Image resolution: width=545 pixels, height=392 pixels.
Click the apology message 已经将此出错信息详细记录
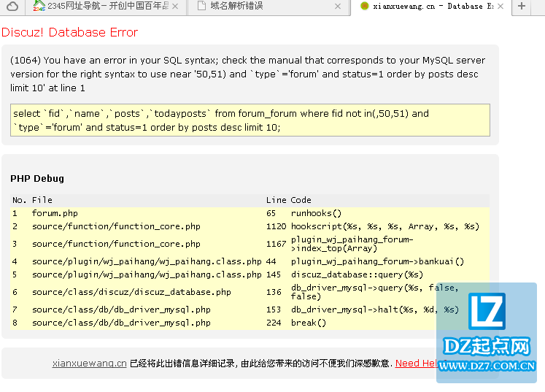[x=261, y=364]
